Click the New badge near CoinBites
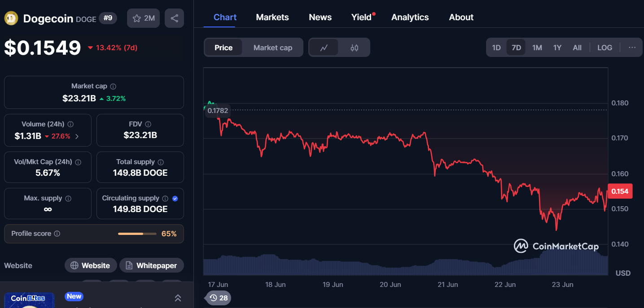The image size is (644, 308). tap(74, 296)
